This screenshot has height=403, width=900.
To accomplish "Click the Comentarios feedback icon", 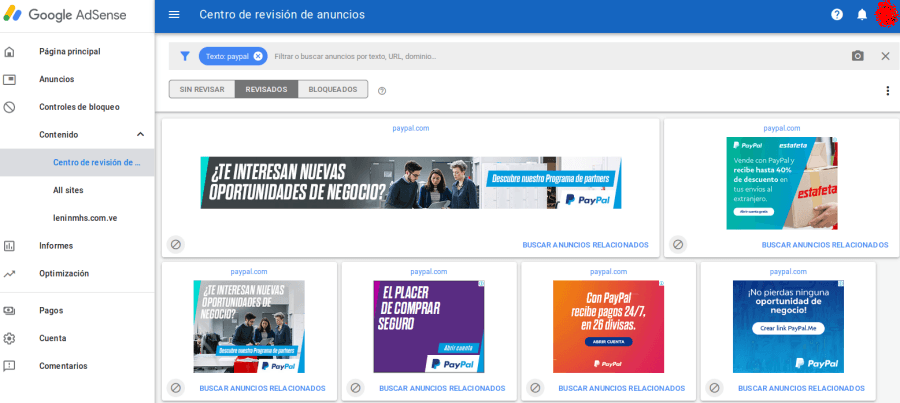I will click(x=9, y=366).
